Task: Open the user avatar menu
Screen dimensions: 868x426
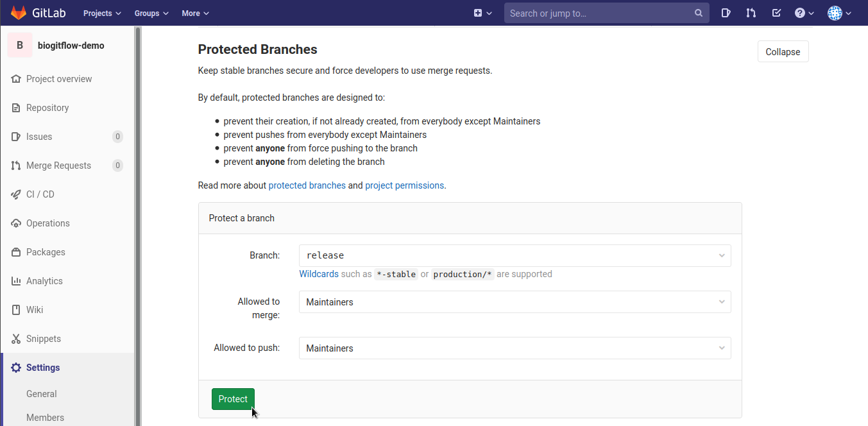Action: coord(840,13)
